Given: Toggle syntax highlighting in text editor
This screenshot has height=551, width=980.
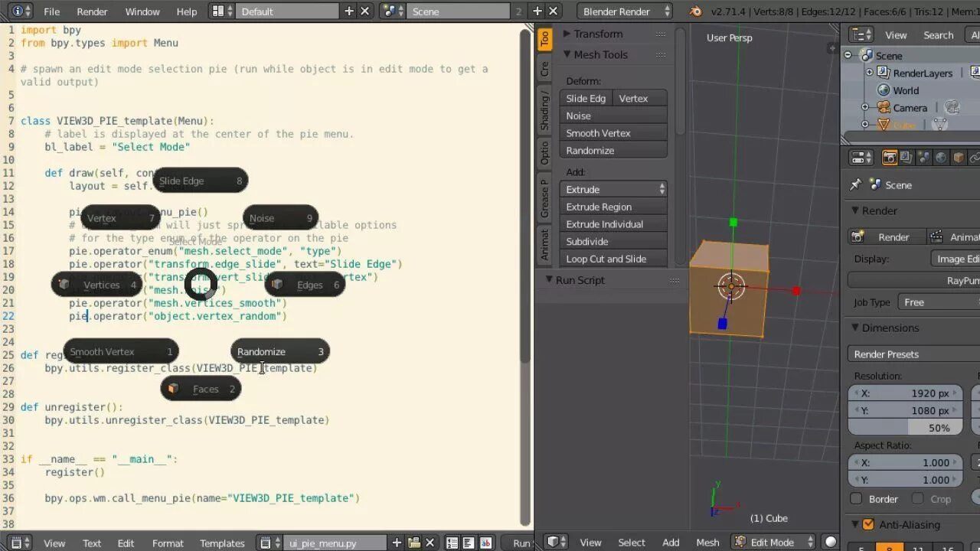Looking at the screenshot, I should click(x=486, y=543).
